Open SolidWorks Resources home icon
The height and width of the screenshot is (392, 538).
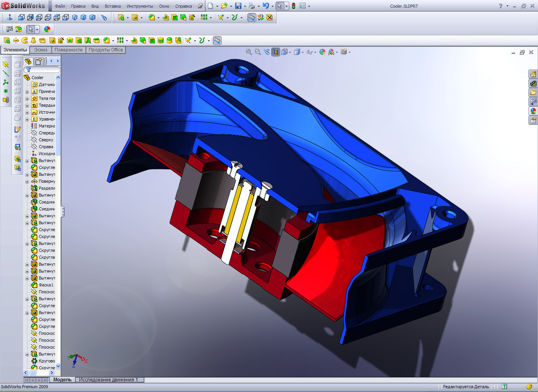pyautogui.click(x=533, y=74)
